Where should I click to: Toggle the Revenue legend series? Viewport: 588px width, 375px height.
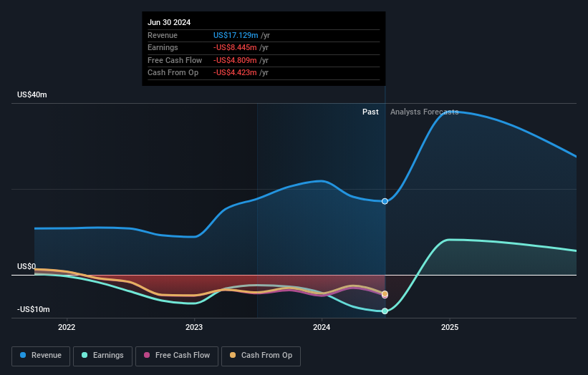point(41,356)
